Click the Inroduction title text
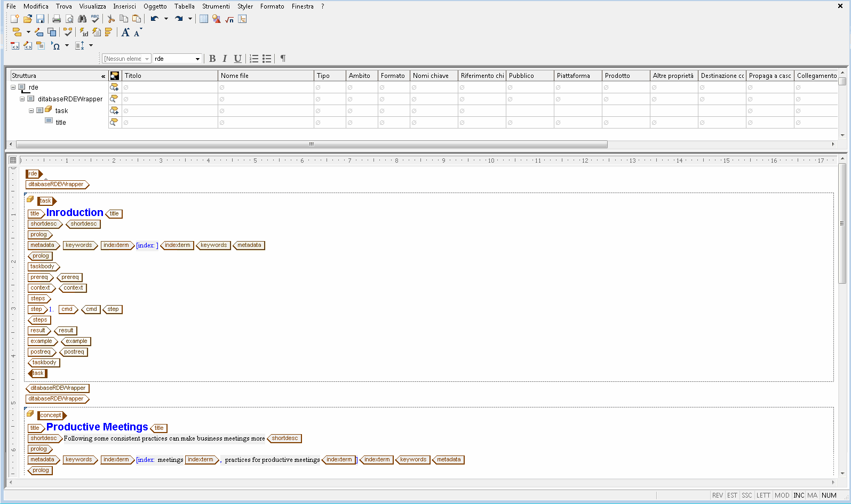The width and height of the screenshot is (851, 504). click(x=75, y=212)
